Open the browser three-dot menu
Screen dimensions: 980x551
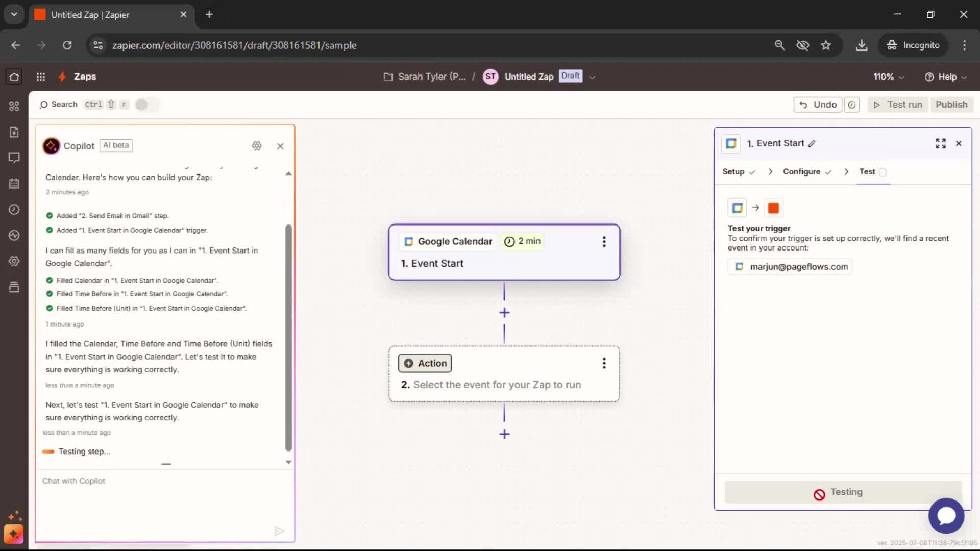pos(964,45)
